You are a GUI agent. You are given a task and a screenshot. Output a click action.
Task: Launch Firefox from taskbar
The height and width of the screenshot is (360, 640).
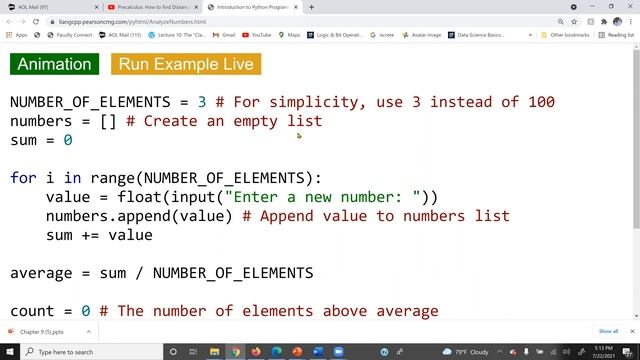[256, 352]
